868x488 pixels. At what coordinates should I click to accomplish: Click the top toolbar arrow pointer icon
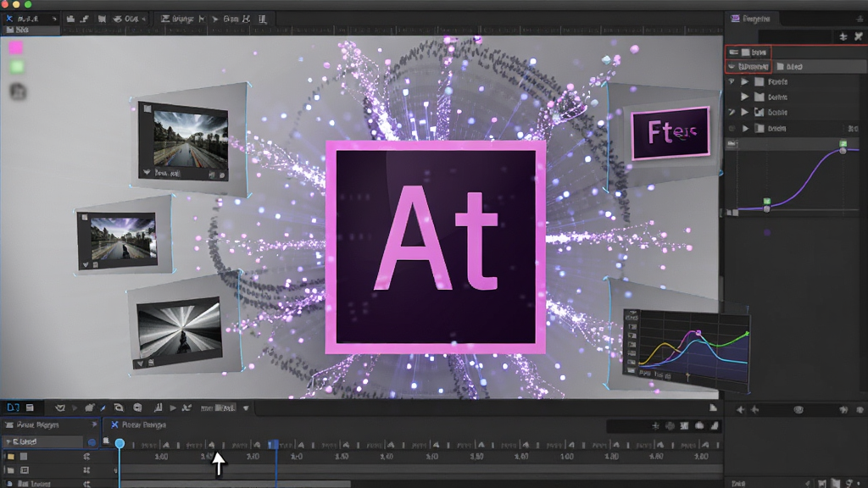tap(215, 19)
